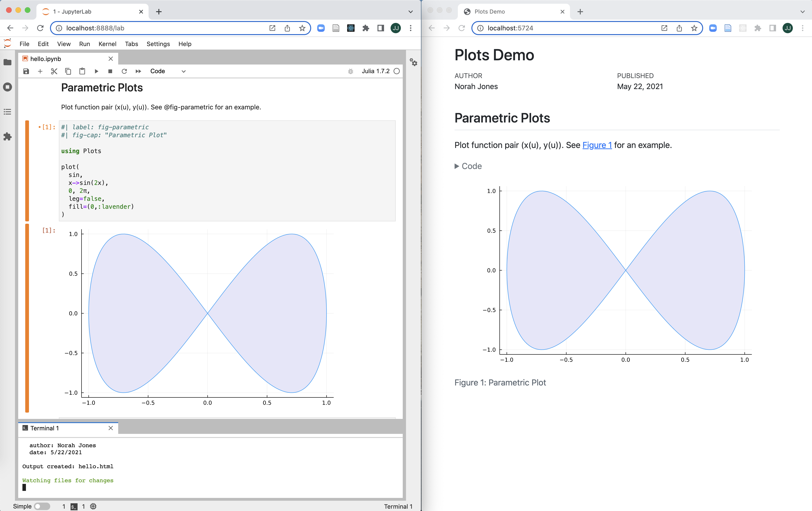Open the property inspector gears icon
Viewport: 812px width, 511px height.
point(413,62)
